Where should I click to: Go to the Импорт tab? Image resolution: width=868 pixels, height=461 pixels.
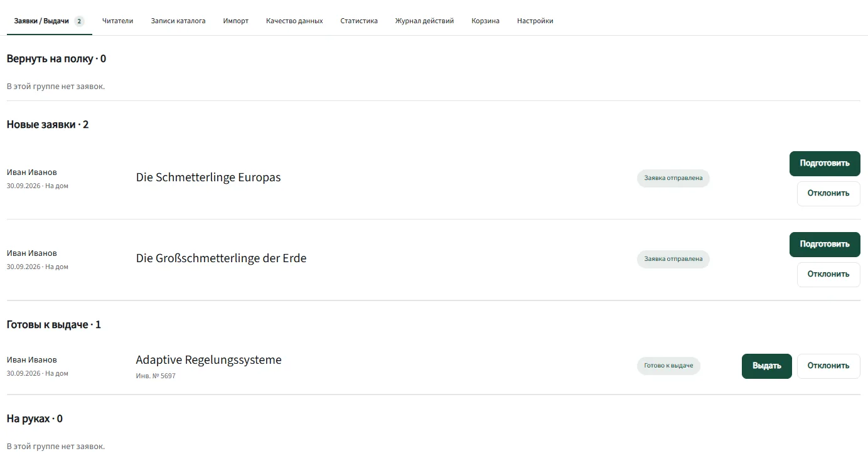[236, 21]
